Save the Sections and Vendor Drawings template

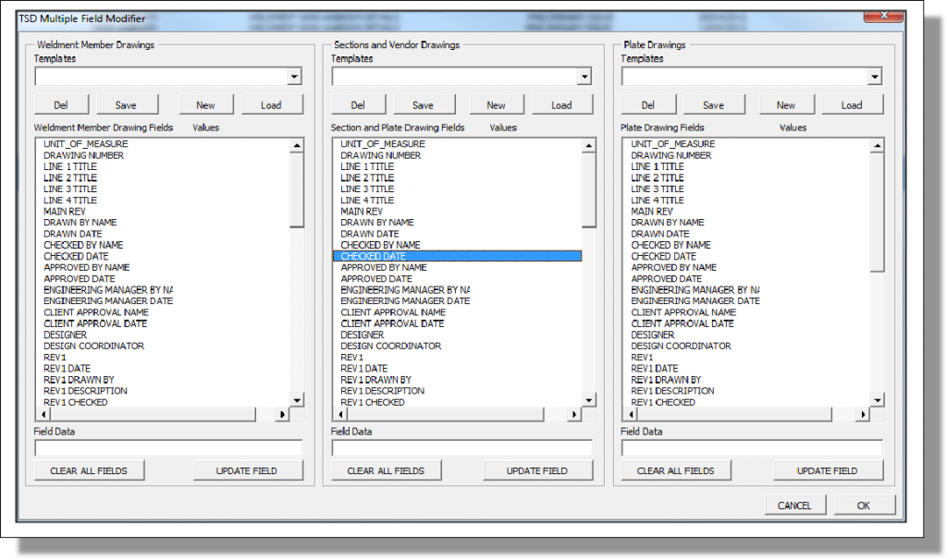(x=424, y=103)
